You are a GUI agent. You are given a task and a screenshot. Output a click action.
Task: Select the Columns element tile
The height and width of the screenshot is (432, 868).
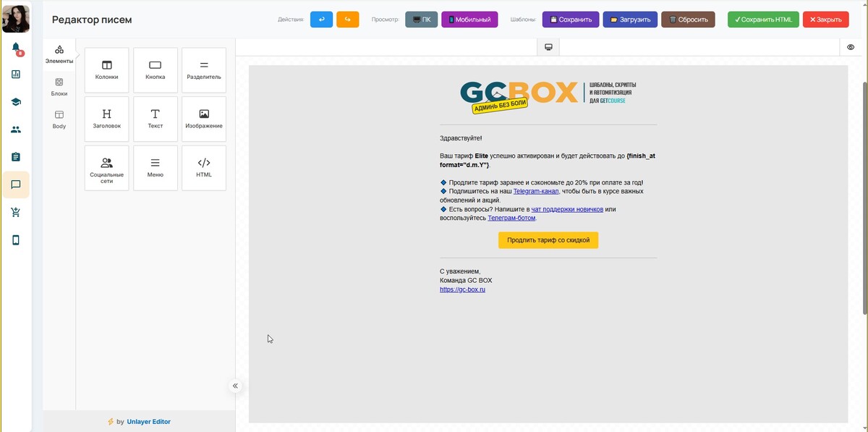[106, 70]
